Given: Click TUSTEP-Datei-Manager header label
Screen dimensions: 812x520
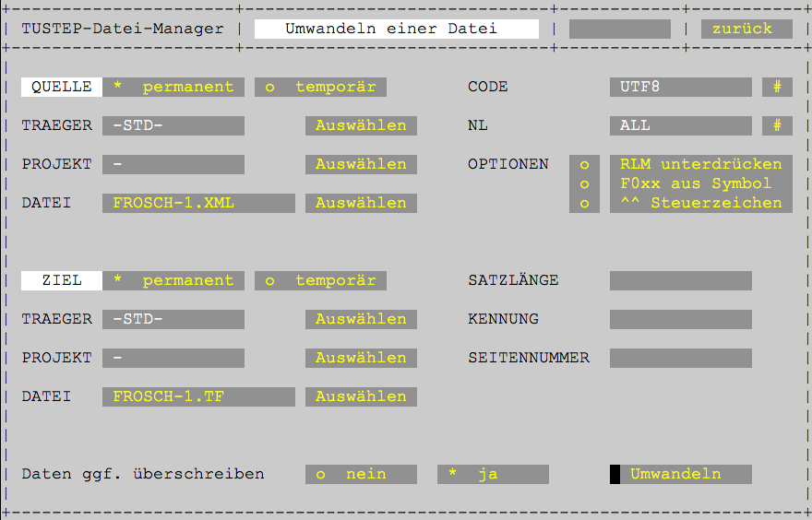Looking at the screenshot, I should [123, 29].
